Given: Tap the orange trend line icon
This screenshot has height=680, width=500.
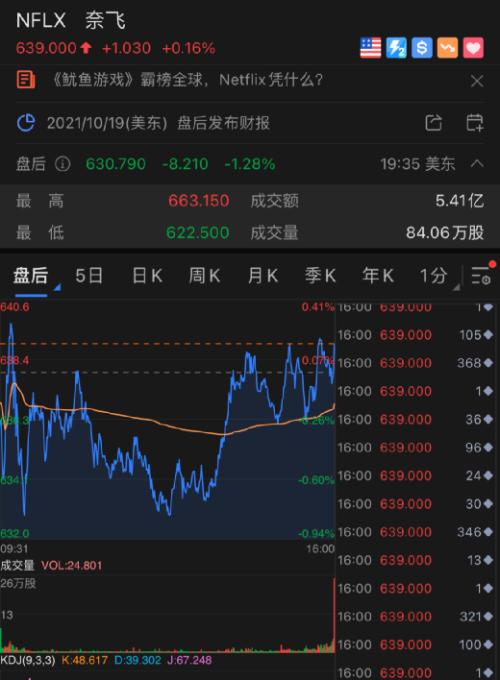Looking at the screenshot, I should 447,48.
